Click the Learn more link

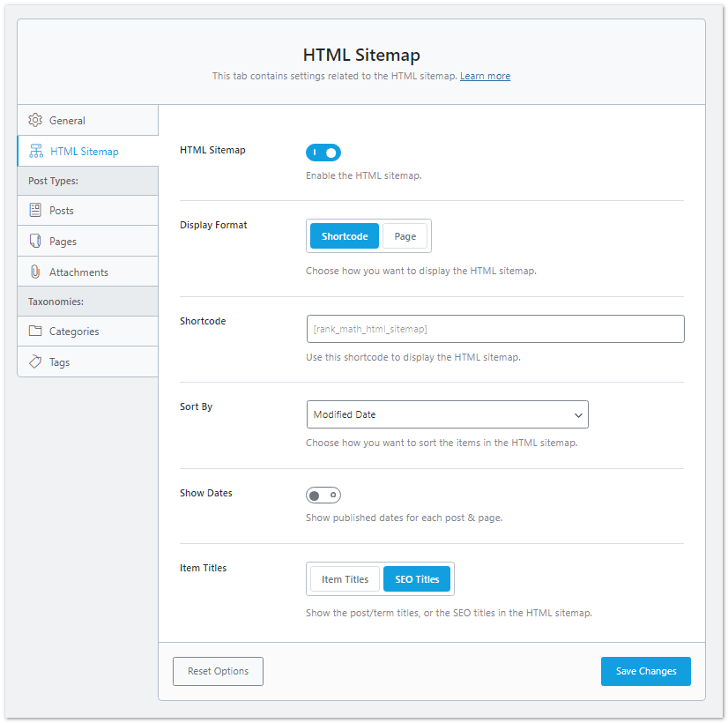pyautogui.click(x=485, y=76)
